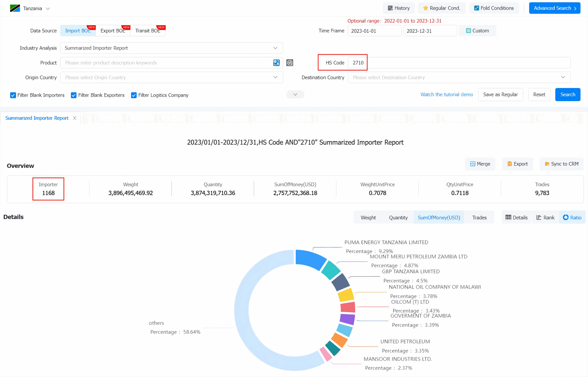
Task: Click the Reset button
Action: click(x=539, y=95)
